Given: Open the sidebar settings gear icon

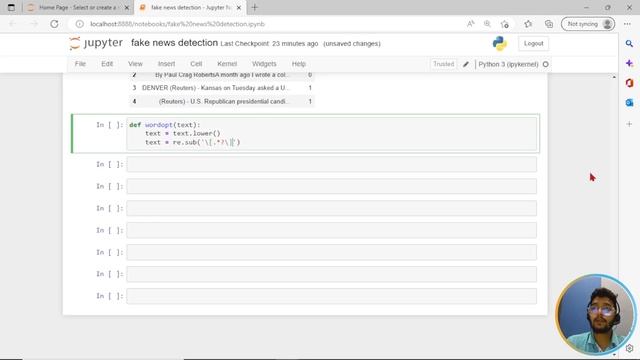Looking at the screenshot, I should (629, 348).
